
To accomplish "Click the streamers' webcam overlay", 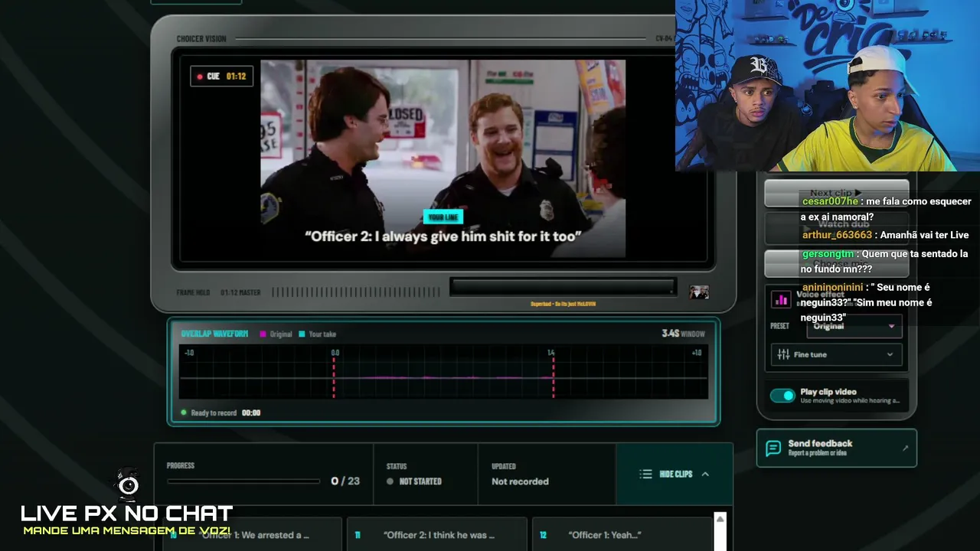I will pos(828,86).
